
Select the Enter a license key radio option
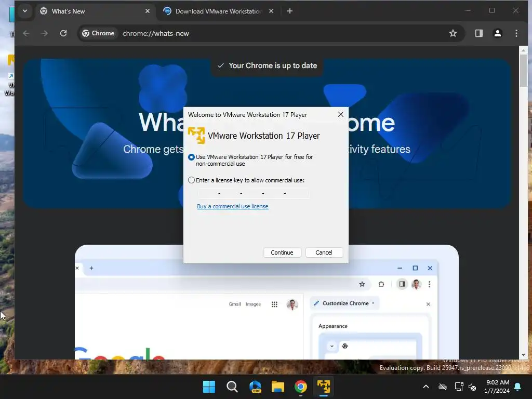tap(191, 180)
